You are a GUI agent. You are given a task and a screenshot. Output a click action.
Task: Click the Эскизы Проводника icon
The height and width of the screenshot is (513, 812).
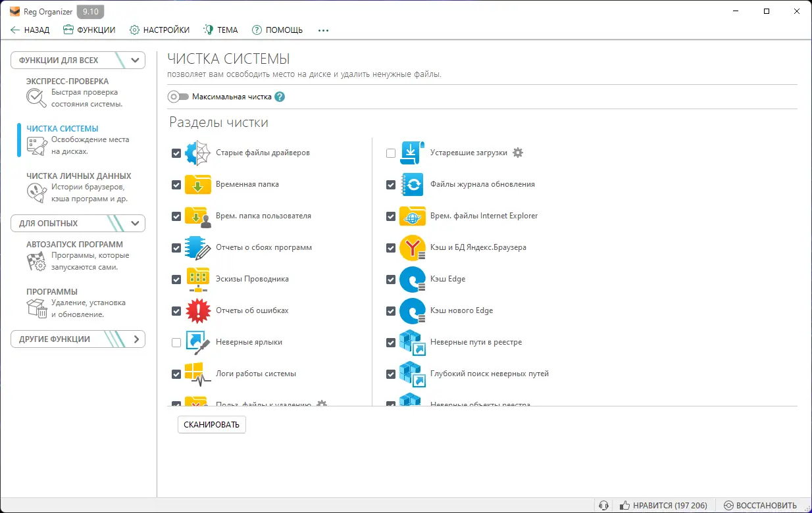pyautogui.click(x=197, y=279)
